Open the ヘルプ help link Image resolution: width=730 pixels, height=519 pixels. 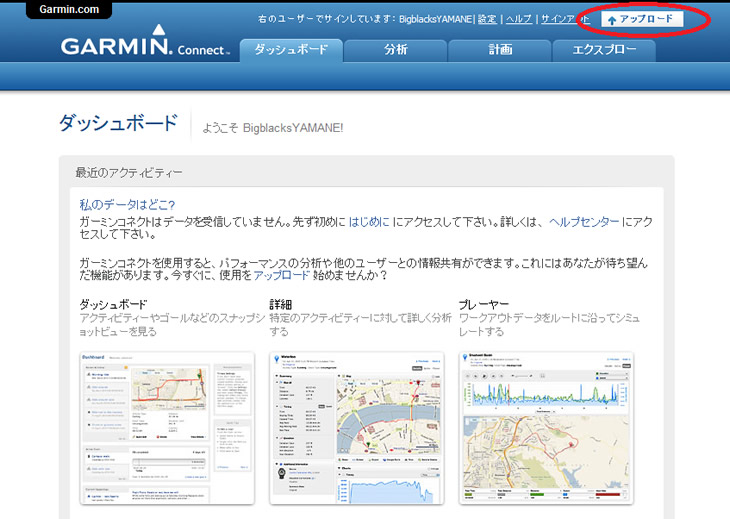519,19
